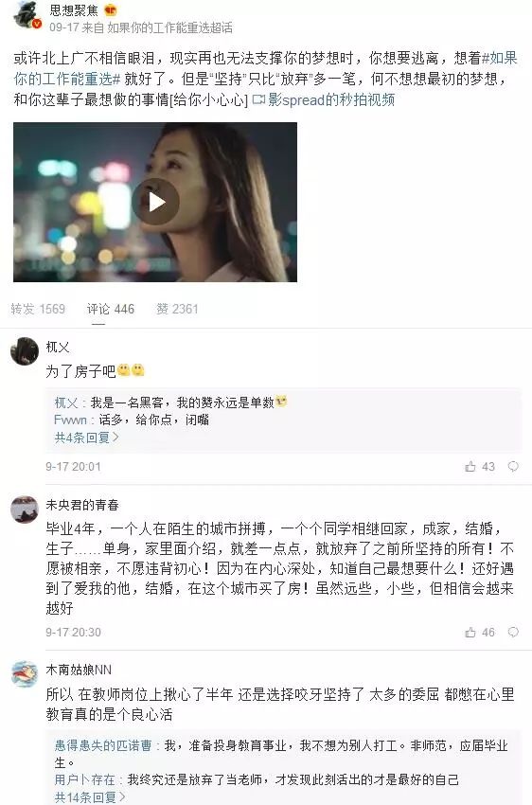Open hashtag #如果你的工作能重选#

coord(265,68)
